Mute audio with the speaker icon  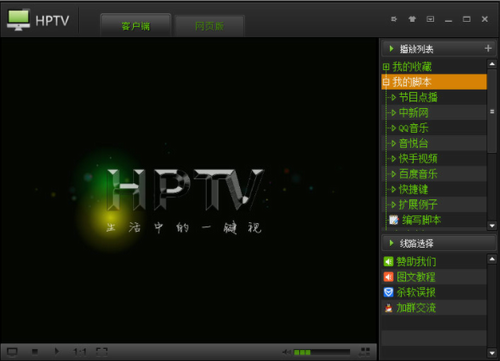pyautogui.click(x=286, y=352)
